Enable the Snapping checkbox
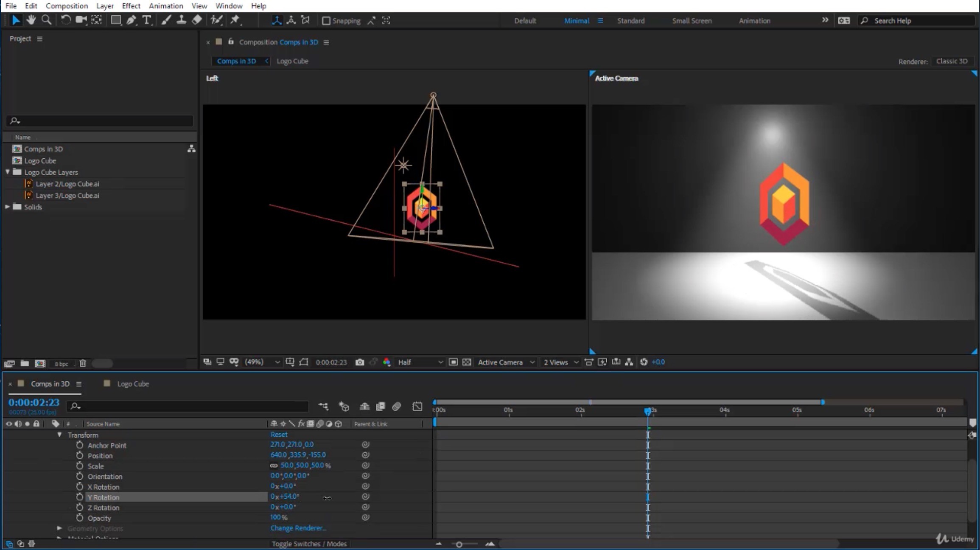The image size is (980, 550). tap(326, 21)
